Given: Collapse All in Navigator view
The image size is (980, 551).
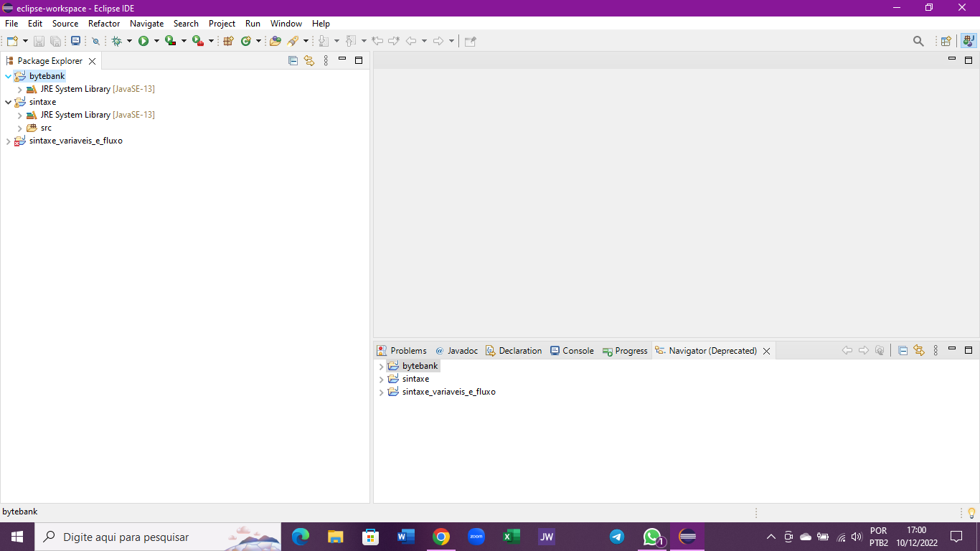Looking at the screenshot, I should [x=903, y=351].
